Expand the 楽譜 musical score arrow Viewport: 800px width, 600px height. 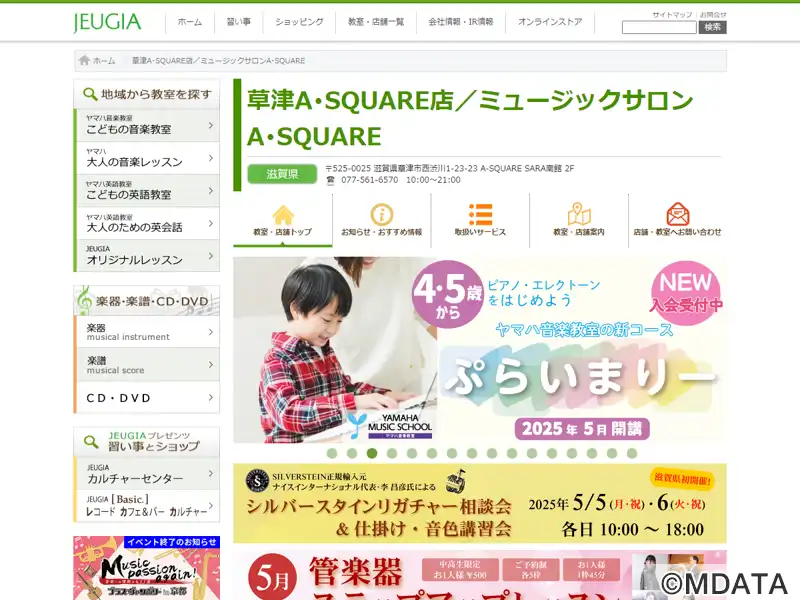[211, 364]
